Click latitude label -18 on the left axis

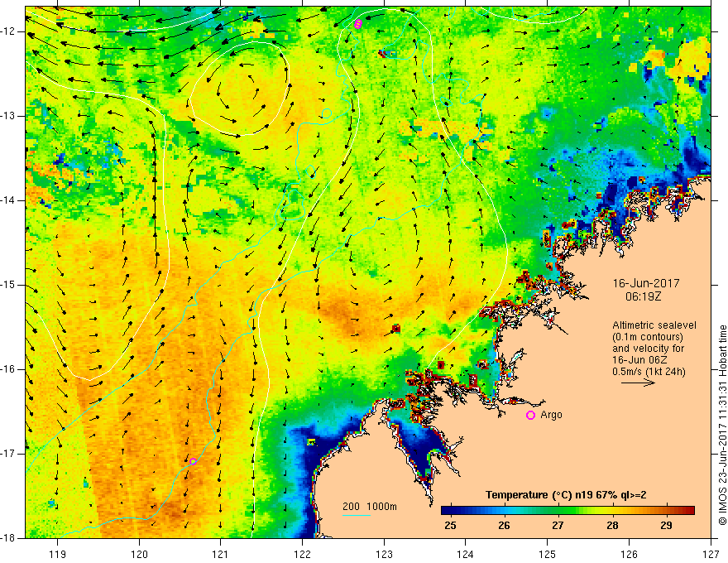coord(9,538)
